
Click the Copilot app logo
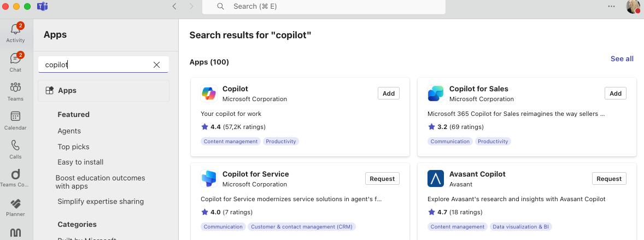pos(209,93)
